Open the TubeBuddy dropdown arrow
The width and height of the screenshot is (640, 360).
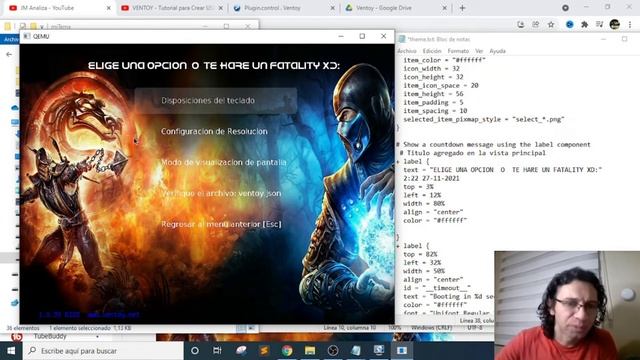tap(97, 337)
